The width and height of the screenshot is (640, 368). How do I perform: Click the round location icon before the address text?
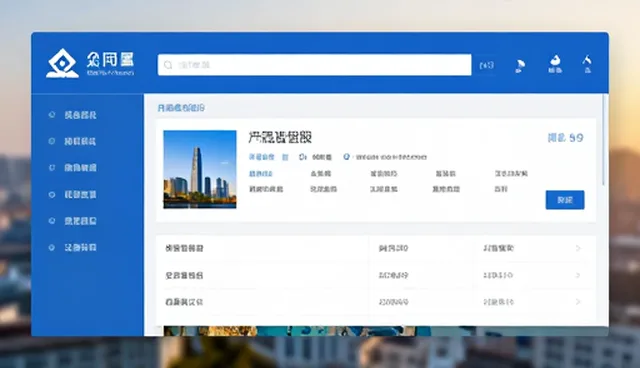point(347,157)
